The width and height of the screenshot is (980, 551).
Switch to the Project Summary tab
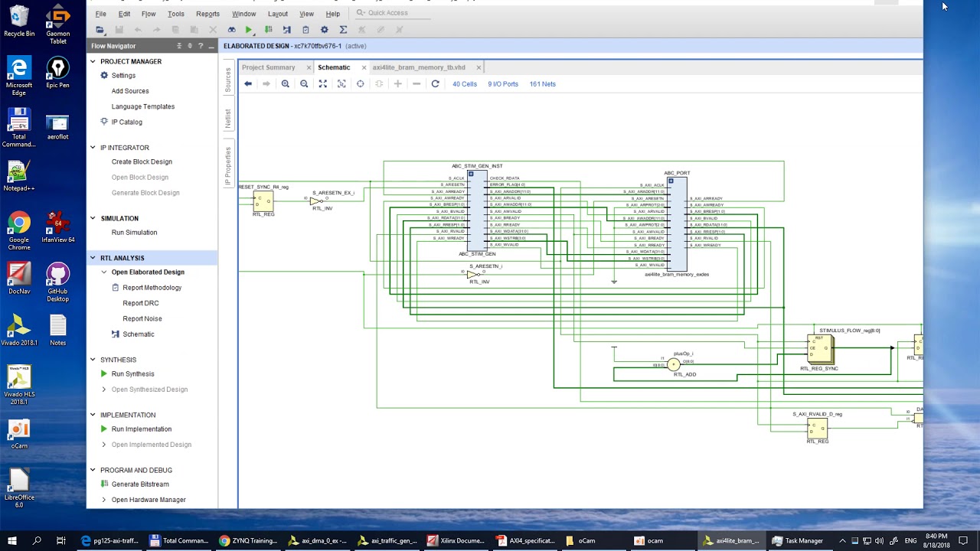[x=269, y=67]
